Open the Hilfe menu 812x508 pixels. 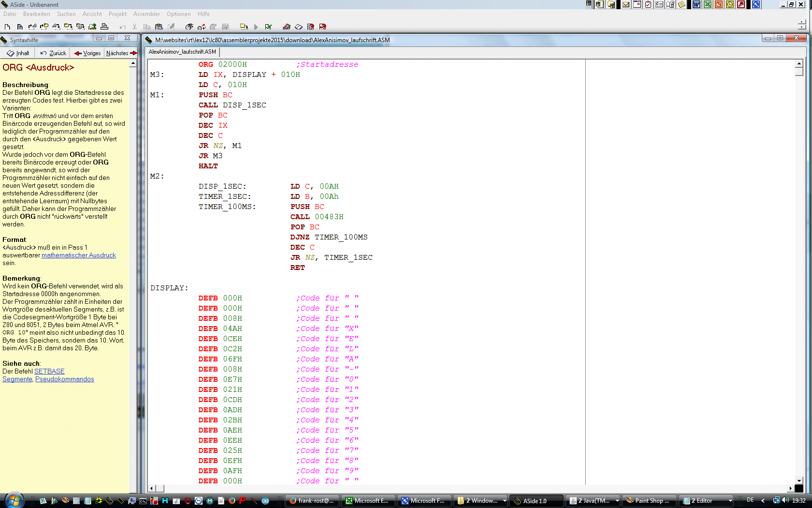pyautogui.click(x=203, y=14)
